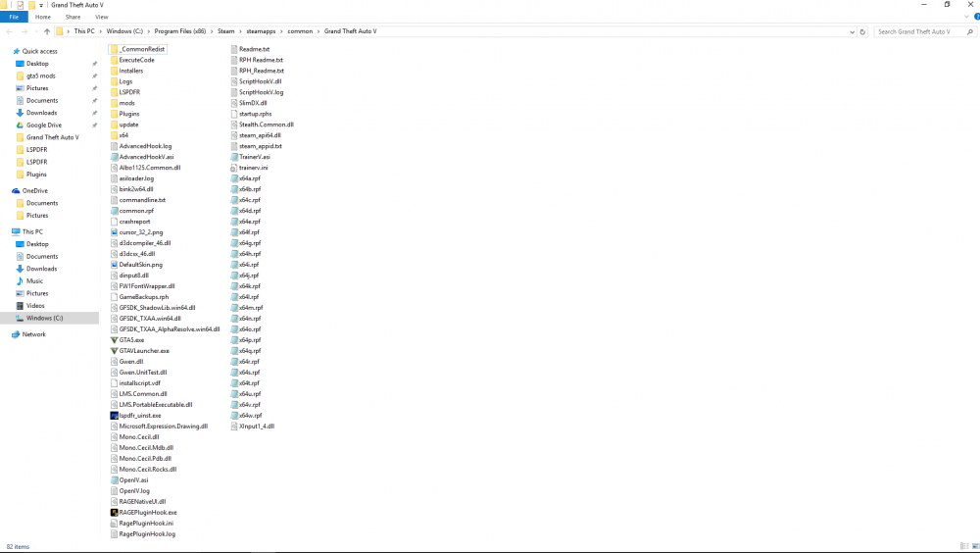Viewport: 980px width, 553px height.
Task: Select the AdvancedHookV.asi file
Action: pos(146,157)
